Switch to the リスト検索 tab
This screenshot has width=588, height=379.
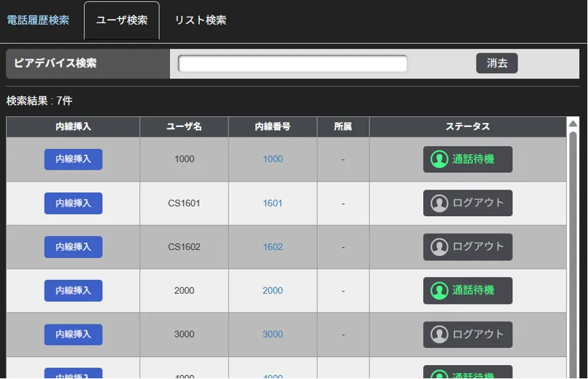200,20
